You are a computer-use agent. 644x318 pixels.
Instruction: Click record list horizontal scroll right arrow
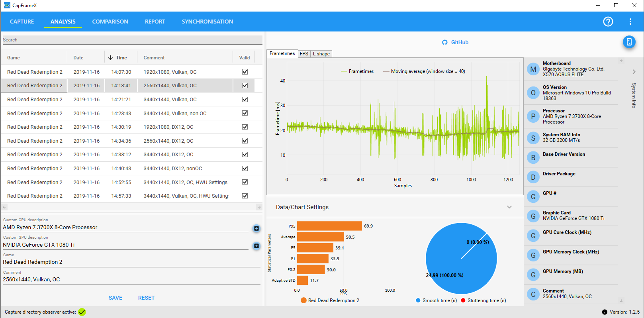259,207
